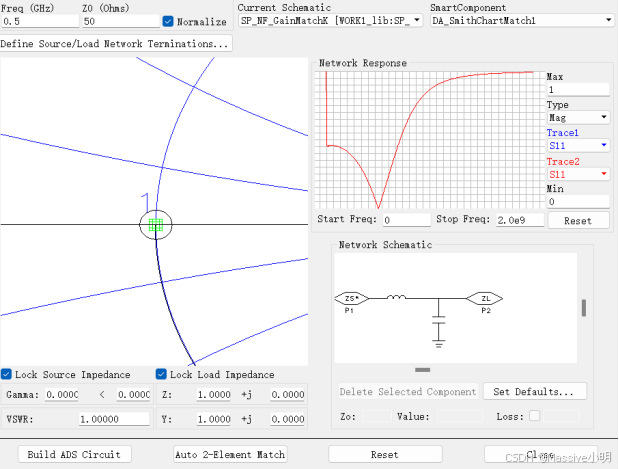The height and width of the screenshot is (469, 619).
Task: Click the ZS* source port symbol
Action: [351, 298]
